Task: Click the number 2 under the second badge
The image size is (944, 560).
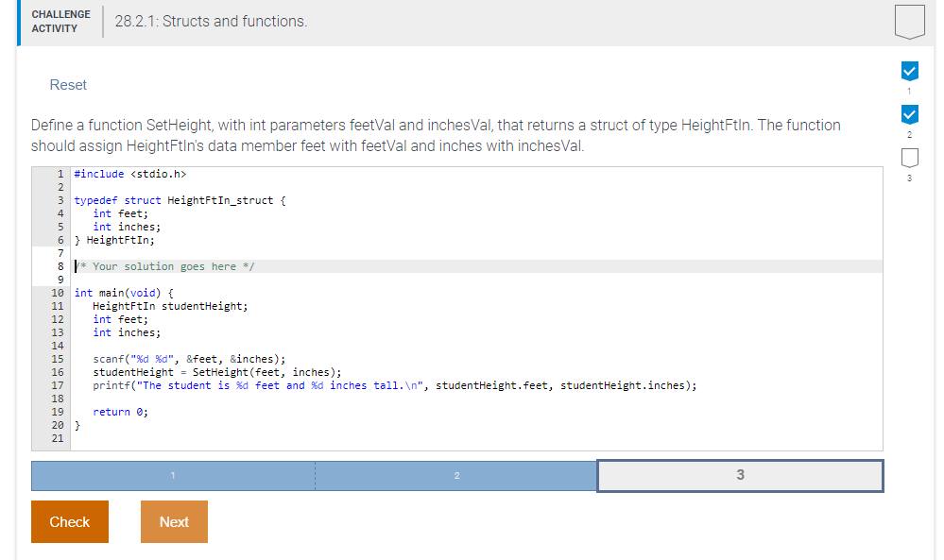Action: (x=909, y=135)
